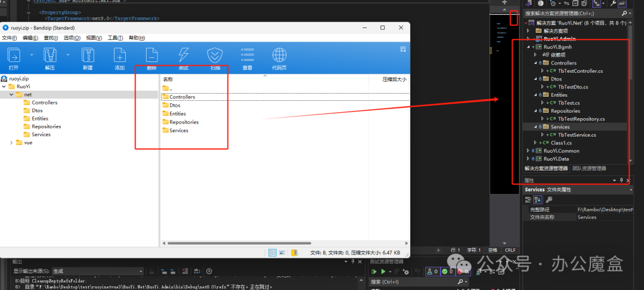Expand the RuoYi.Data project node
644x290 pixels.
[x=528, y=159]
